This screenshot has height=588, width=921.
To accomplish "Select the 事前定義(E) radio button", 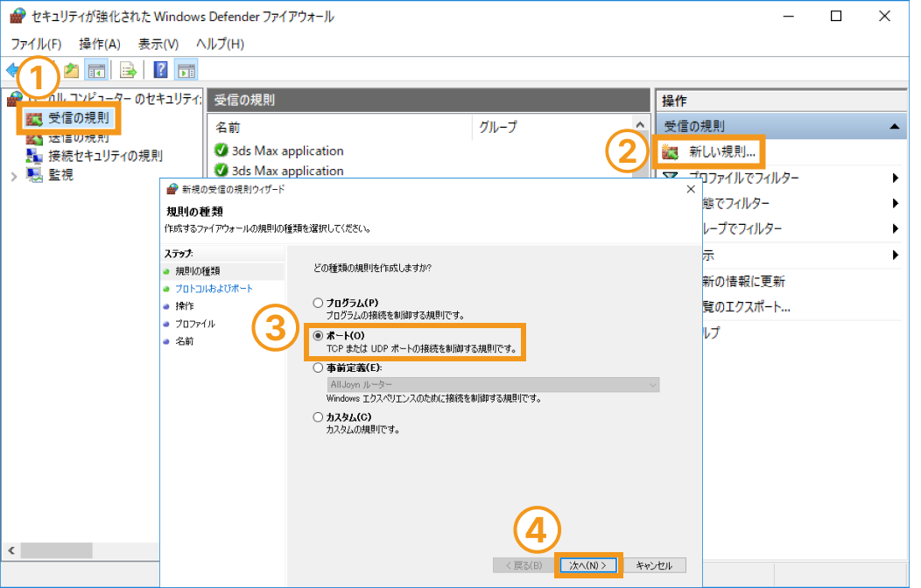I will tap(318, 368).
